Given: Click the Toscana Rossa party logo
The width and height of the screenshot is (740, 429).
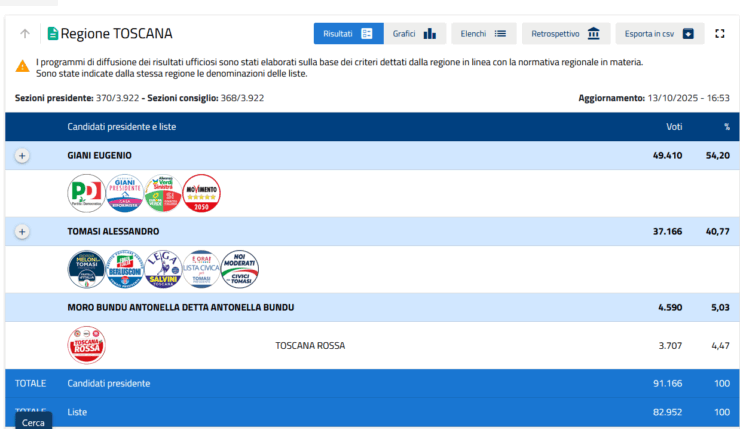Looking at the screenshot, I should [86, 345].
